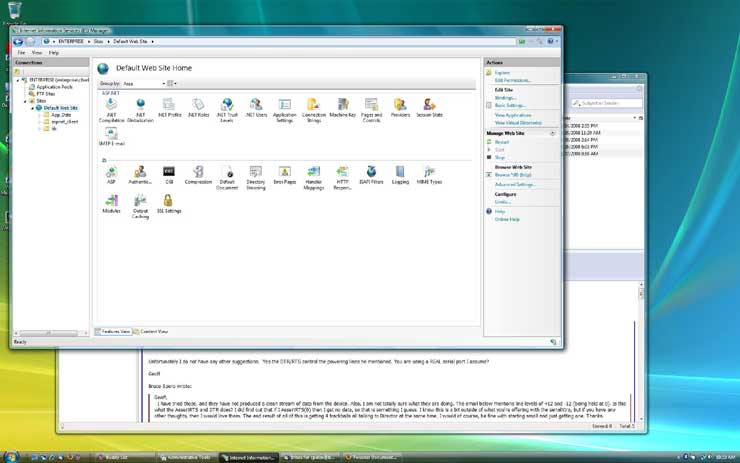The height and width of the screenshot is (463, 740).
Task: Click the Basic Settings link
Action: [x=510, y=105]
